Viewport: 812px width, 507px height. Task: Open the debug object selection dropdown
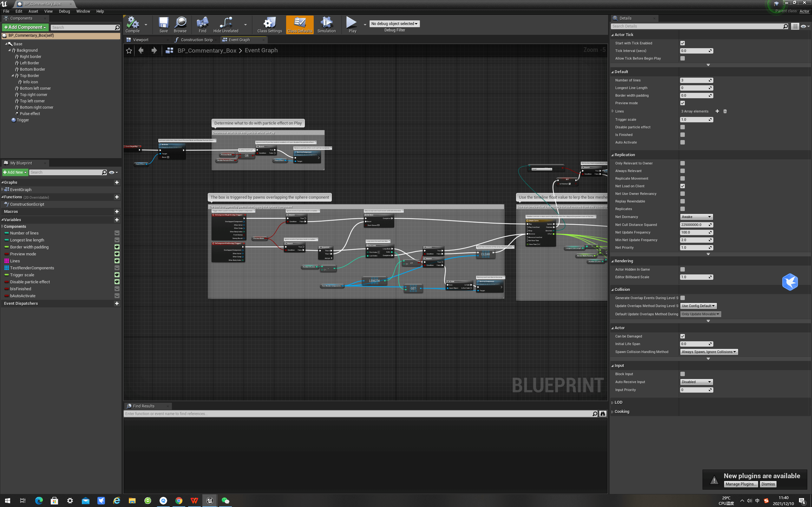[x=394, y=24]
